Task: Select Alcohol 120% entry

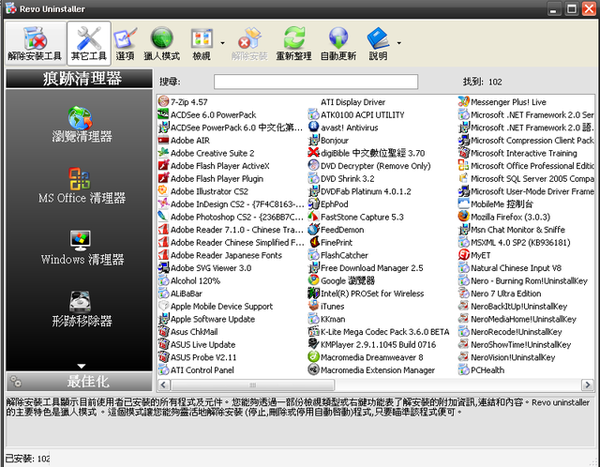Action: point(189,281)
